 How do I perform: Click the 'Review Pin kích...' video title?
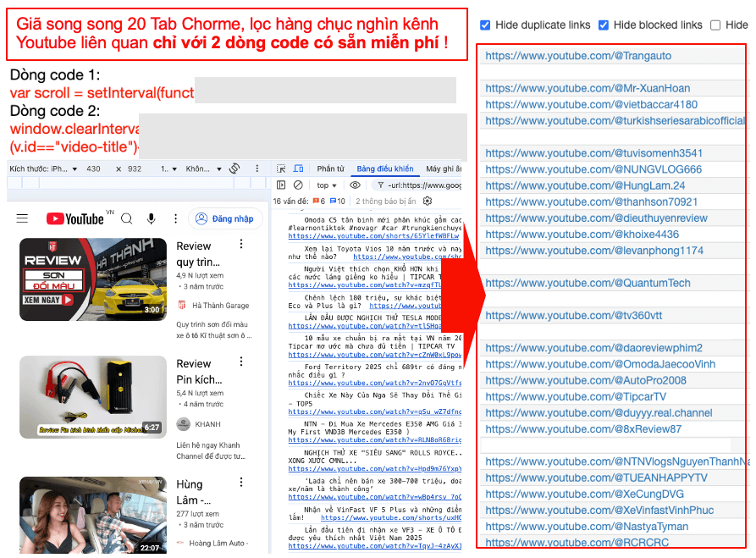coord(199,372)
